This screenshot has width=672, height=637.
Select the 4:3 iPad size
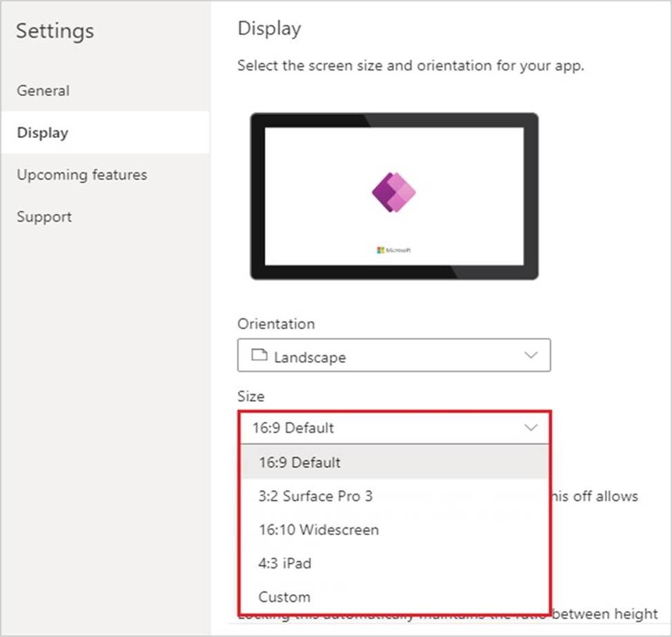pyautogui.click(x=284, y=563)
